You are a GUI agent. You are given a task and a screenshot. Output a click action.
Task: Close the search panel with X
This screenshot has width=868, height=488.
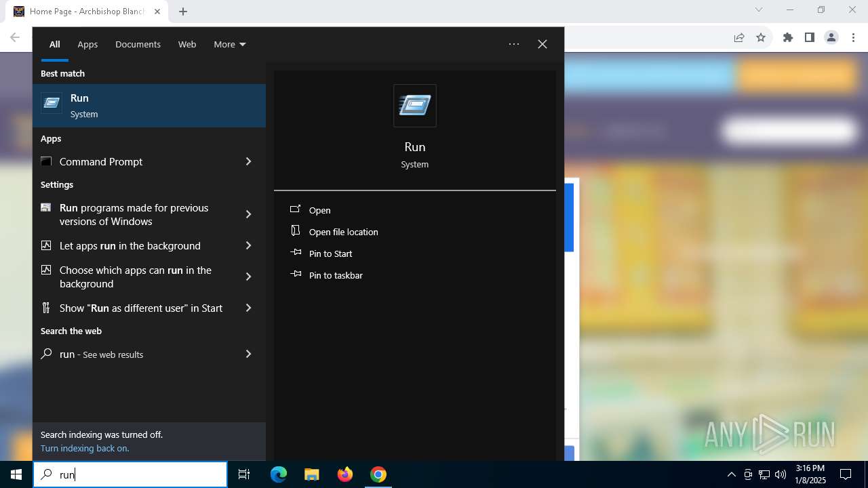click(542, 44)
